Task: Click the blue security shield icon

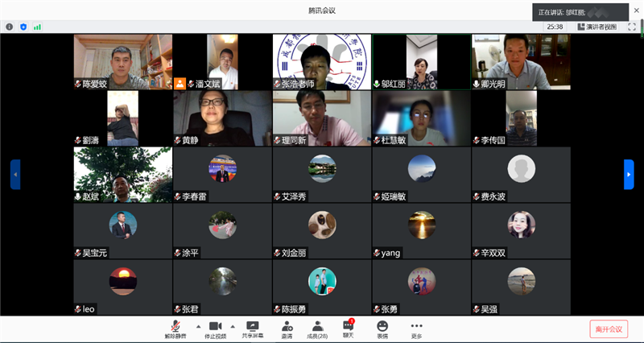Action: (23, 27)
